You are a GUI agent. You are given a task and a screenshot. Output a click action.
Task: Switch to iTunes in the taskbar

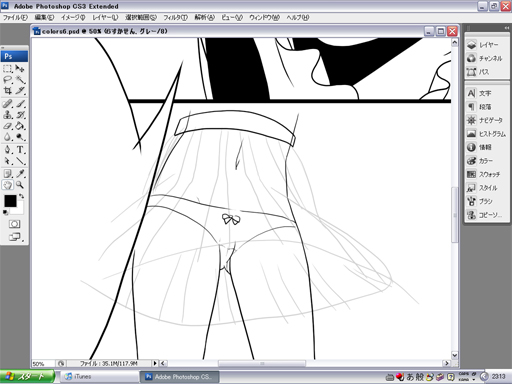click(99, 377)
